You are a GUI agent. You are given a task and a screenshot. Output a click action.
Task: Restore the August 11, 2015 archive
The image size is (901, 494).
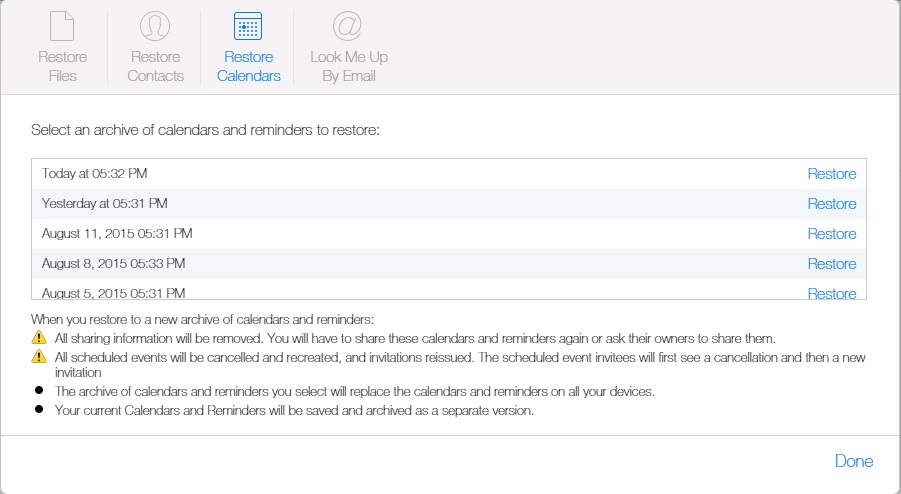pyautogui.click(x=831, y=234)
